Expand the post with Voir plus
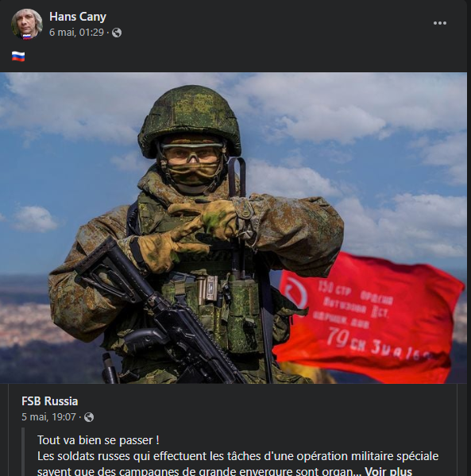The image size is (471, 476). 388,471
